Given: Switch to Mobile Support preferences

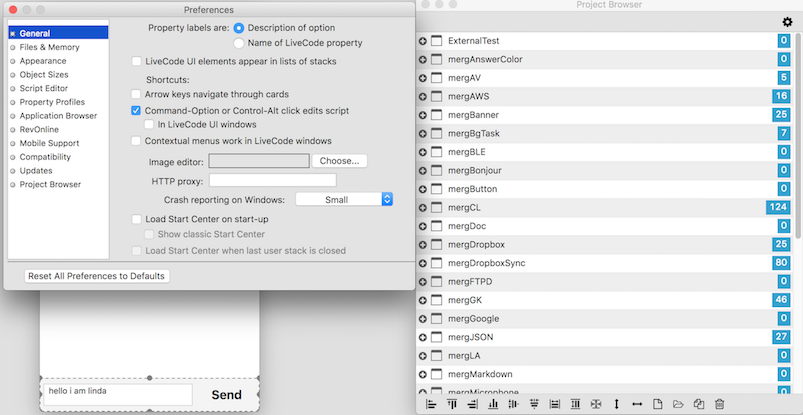Looking at the screenshot, I should (x=49, y=143).
